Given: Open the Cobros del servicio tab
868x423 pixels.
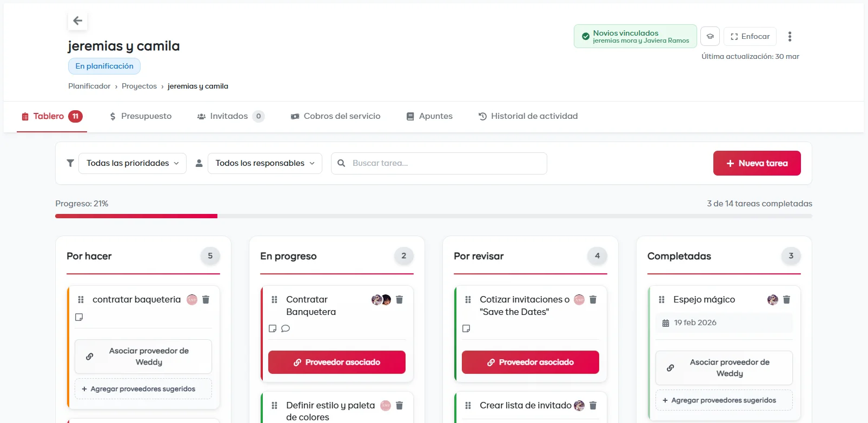Looking at the screenshot, I should tap(335, 116).
